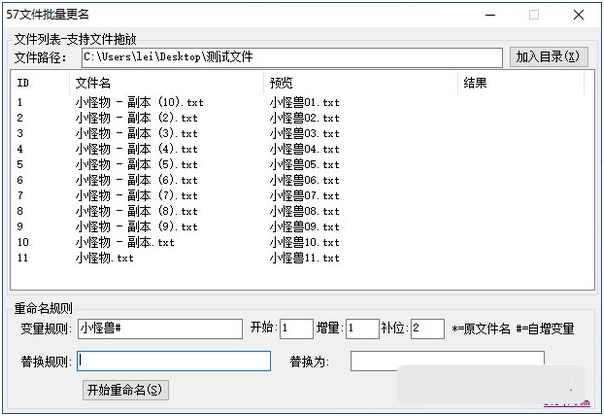The width and height of the screenshot is (604, 416).
Task: Click the 预览 column header
Action: coord(360,84)
